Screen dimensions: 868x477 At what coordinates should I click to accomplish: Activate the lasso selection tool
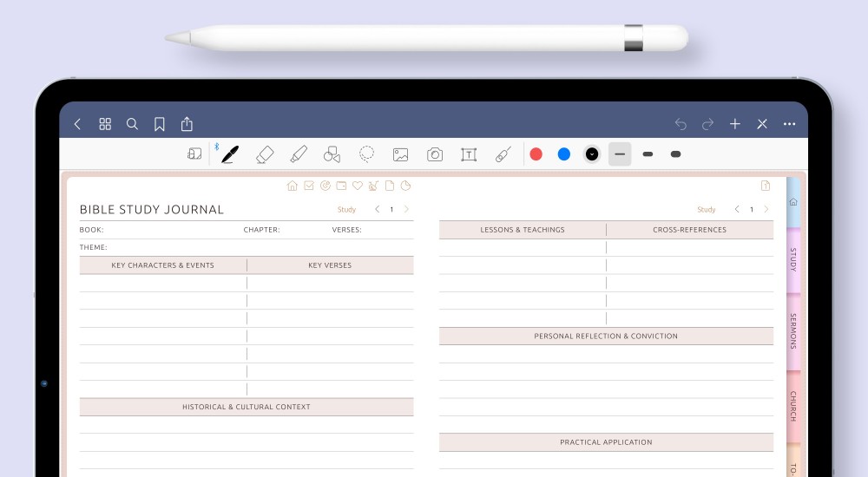(366, 154)
